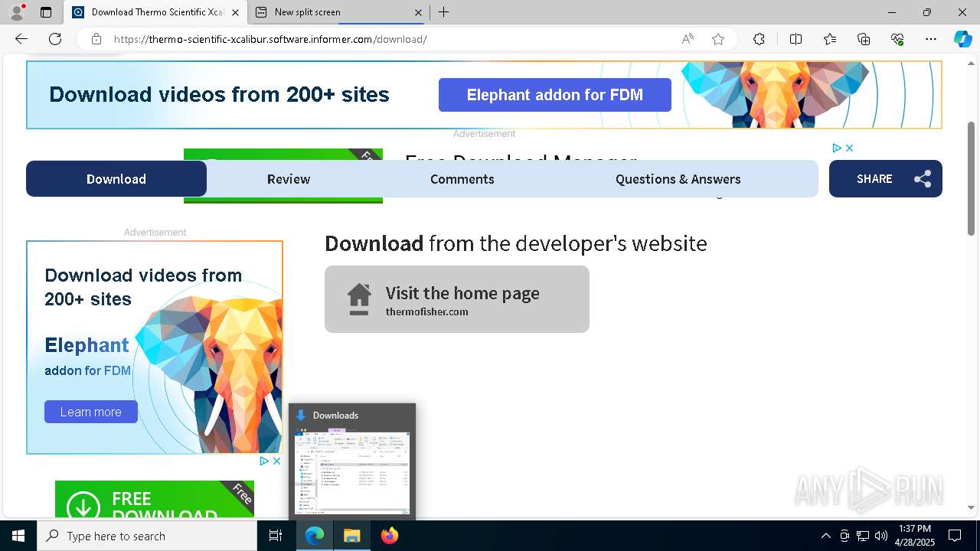The width and height of the screenshot is (980, 551).
Task: Refresh the current page
Action: (x=55, y=39)
